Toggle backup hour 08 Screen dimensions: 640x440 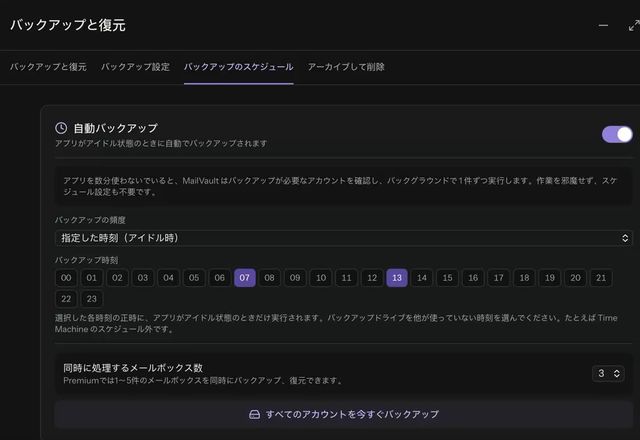point(269,278)
